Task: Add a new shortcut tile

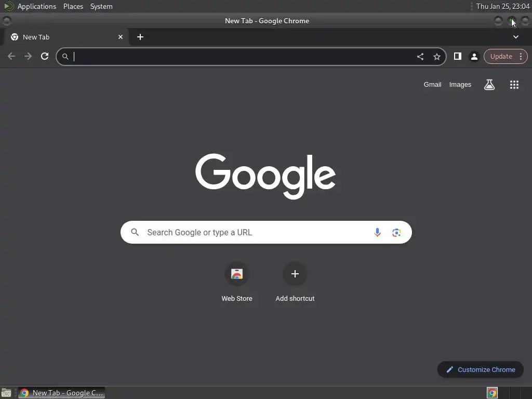Action: (x=295, y=282)
